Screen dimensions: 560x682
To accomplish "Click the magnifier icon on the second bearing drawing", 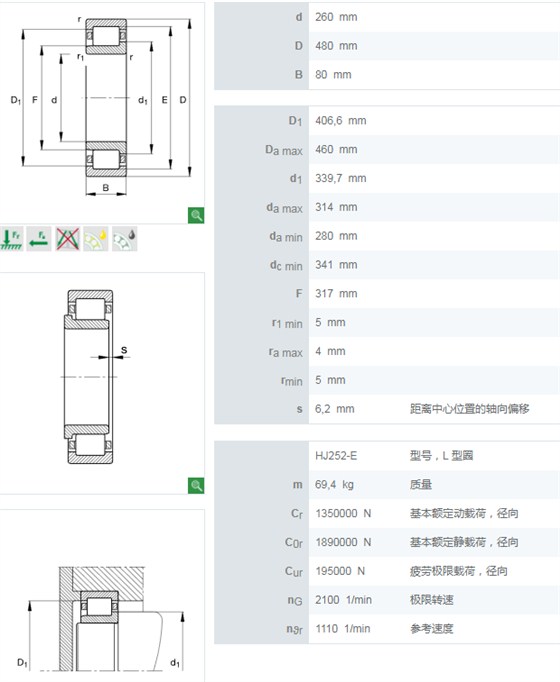I will tap(196, 485).
